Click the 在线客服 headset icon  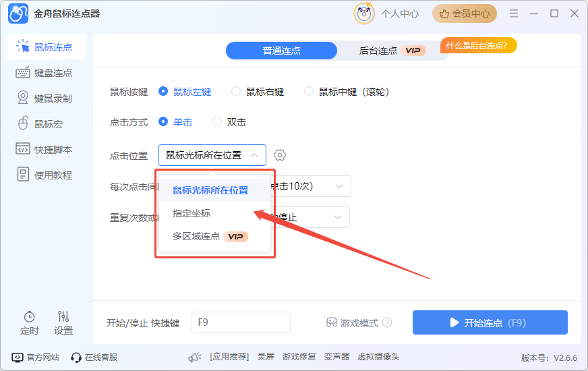click(x=76, y=358)
